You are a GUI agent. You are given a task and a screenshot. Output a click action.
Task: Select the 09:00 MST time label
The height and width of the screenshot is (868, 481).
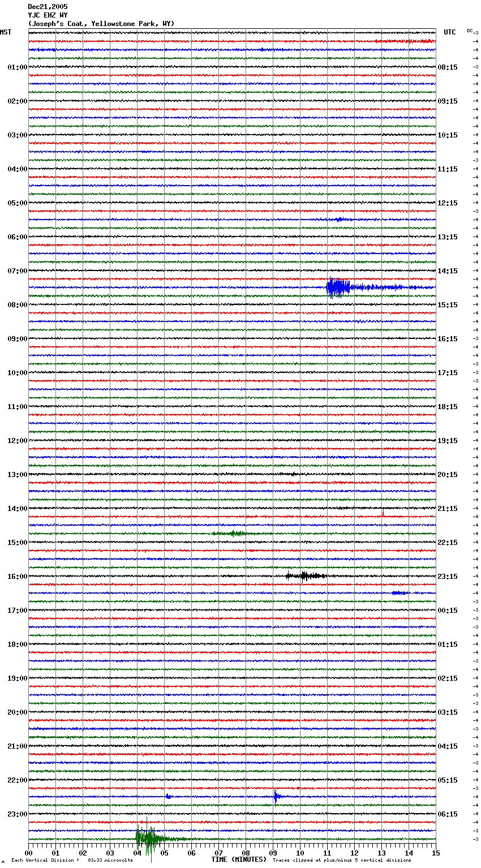[18, 339]
